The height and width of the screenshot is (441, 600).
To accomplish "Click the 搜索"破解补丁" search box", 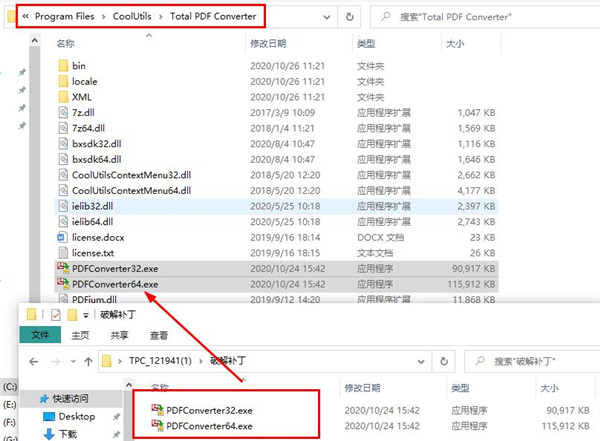I will coord(532,361).
